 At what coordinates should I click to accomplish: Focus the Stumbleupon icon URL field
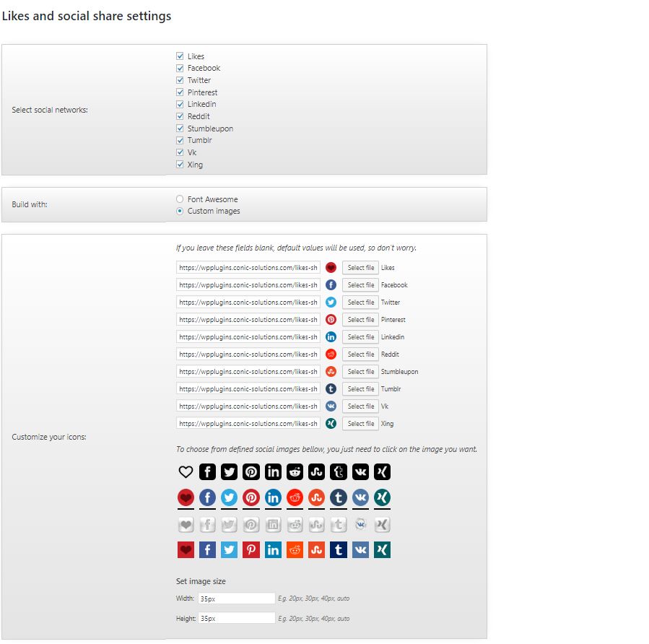248,372
